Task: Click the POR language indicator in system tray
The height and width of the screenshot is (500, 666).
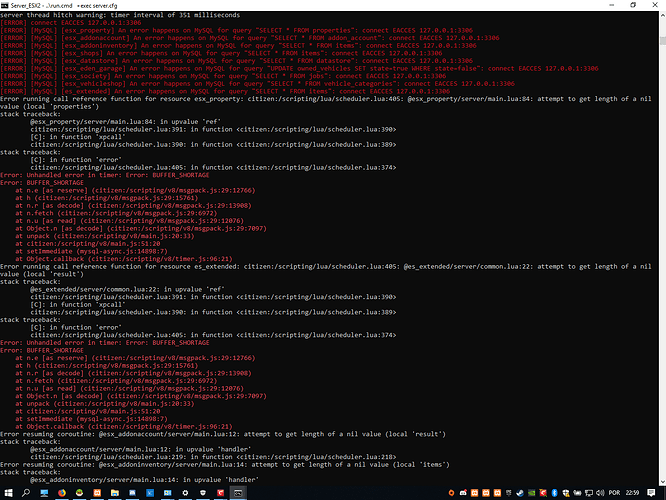Action: pos(613,492)
